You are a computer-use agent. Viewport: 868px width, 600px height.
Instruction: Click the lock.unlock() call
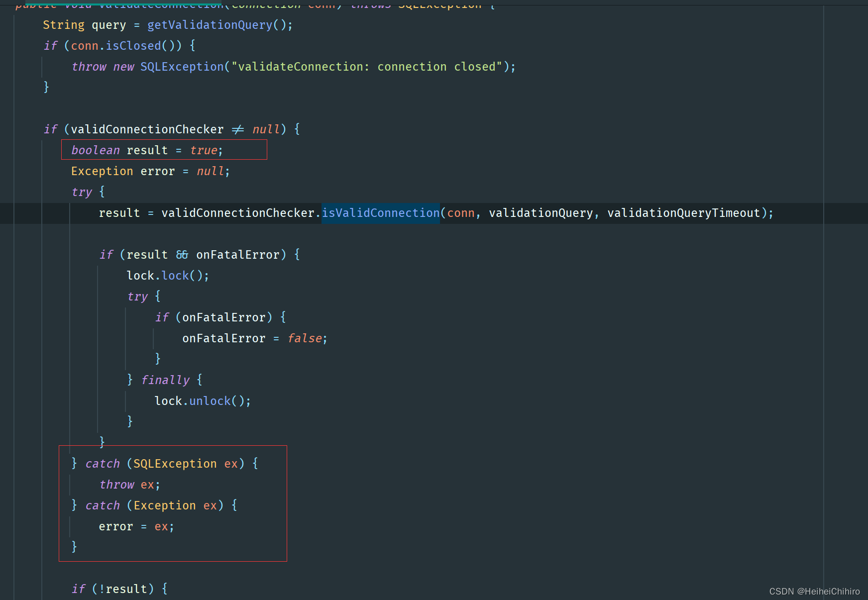(203, 401)
